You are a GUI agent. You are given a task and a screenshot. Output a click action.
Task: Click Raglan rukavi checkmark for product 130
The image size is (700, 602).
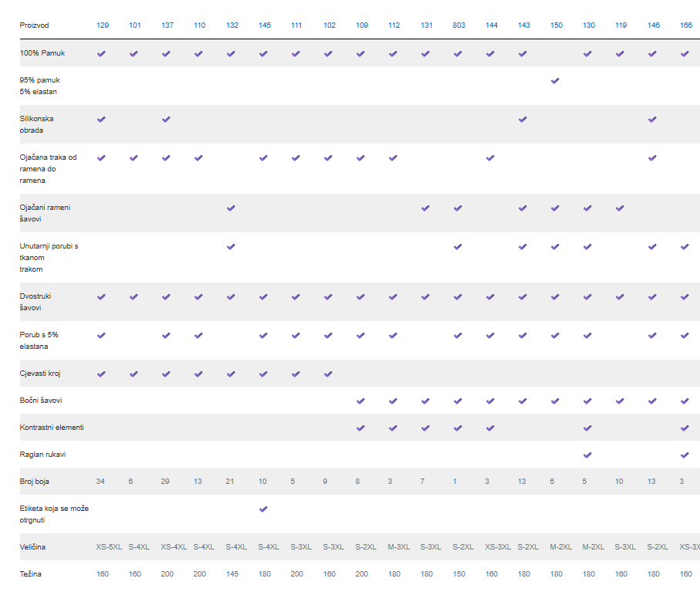coord(588,455)
